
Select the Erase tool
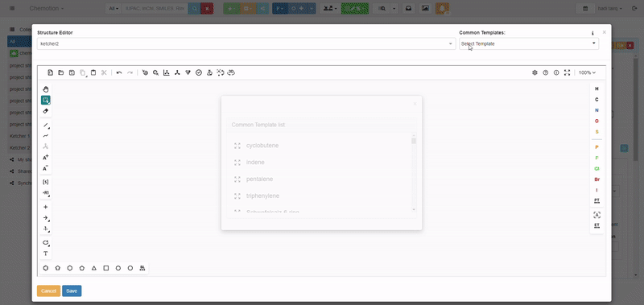pos(46,111)
